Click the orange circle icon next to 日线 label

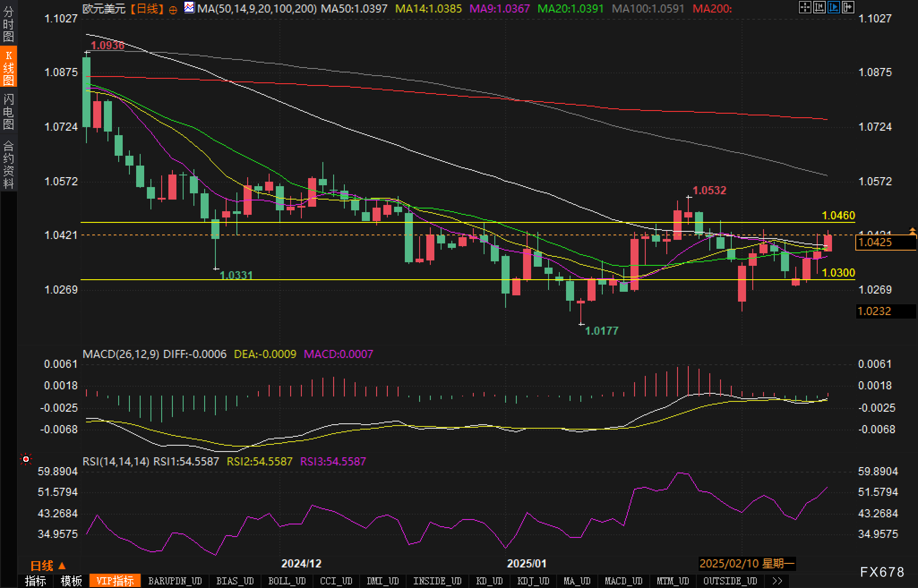pos(173,10)
